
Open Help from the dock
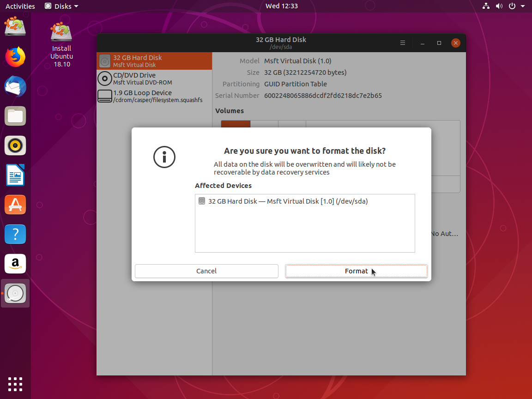[15, 234]
